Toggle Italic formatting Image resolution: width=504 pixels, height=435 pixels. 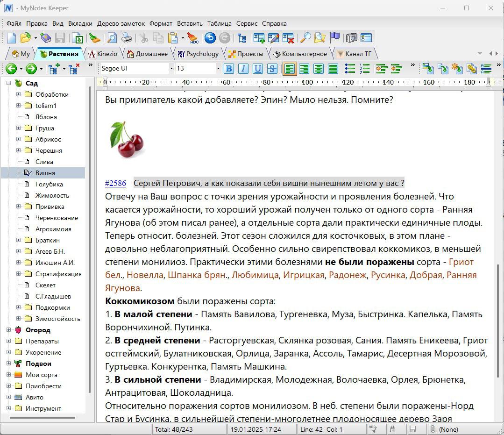(243, 69)
